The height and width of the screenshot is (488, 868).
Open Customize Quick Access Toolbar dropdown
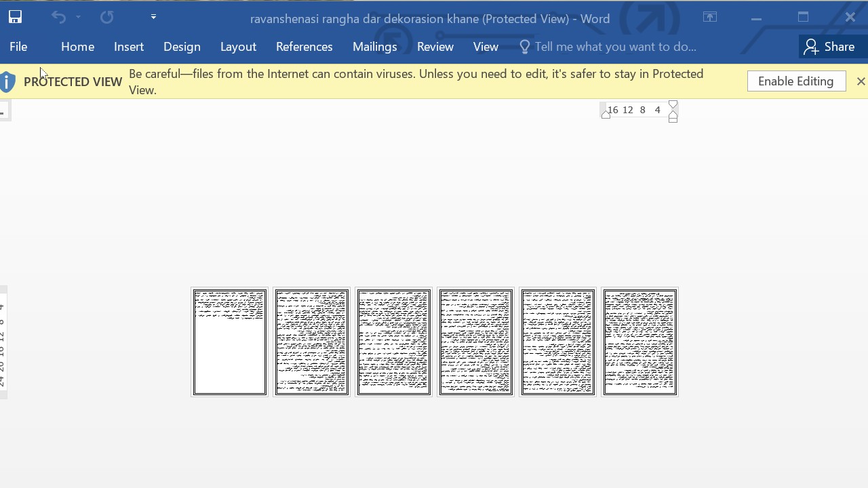tap(153, 17)
